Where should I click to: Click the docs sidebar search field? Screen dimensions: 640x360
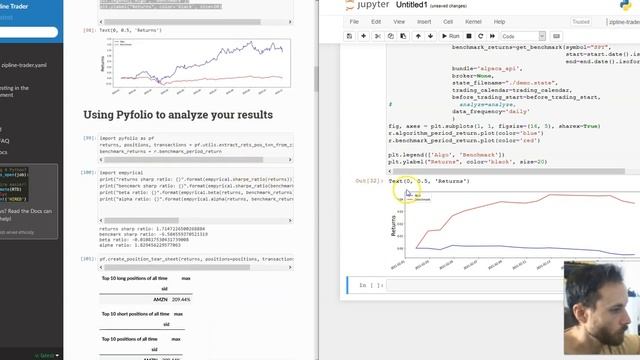tap(29, 32)
